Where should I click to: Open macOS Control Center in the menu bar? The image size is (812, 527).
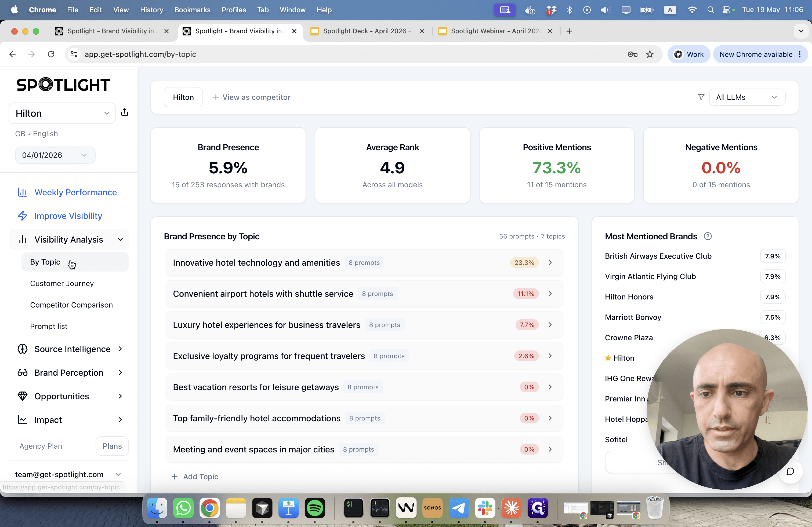pyautogui.click(x=726, y=10)
